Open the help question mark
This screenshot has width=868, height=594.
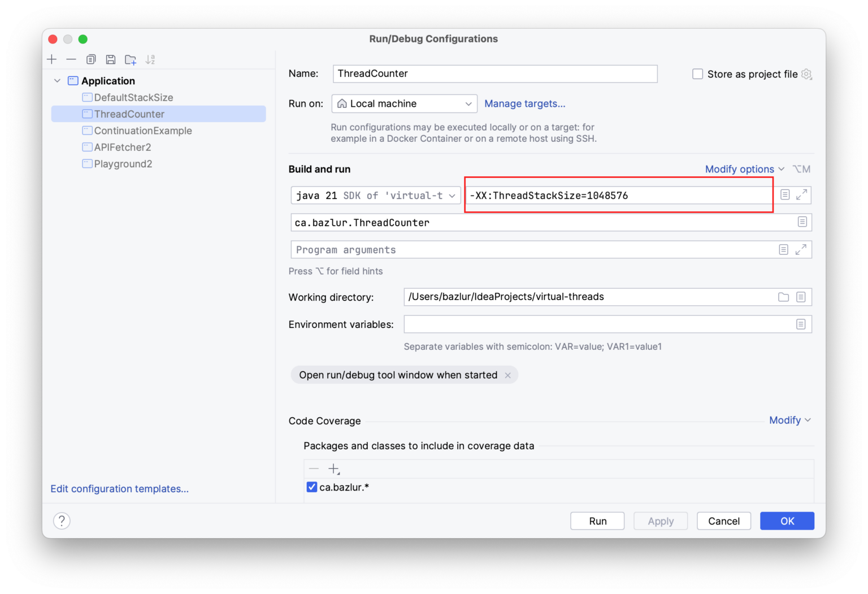click(x=62, y=521)
